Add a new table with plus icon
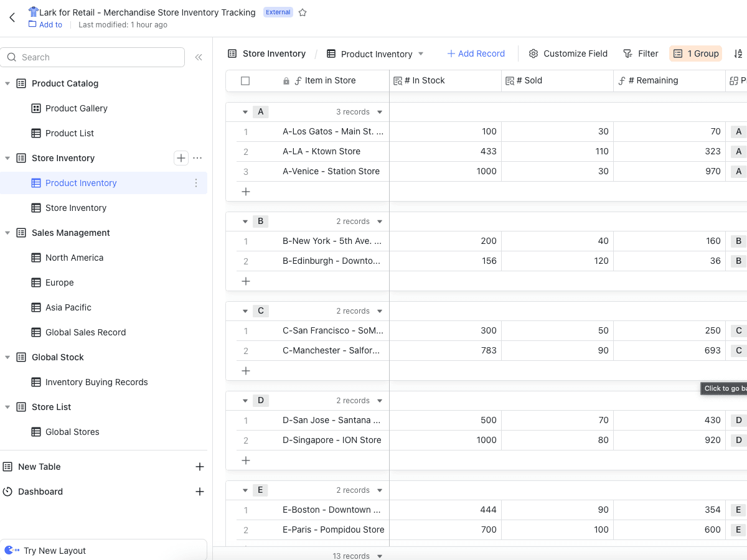Screen dimensions: 747x560 [x=199, y=467]
